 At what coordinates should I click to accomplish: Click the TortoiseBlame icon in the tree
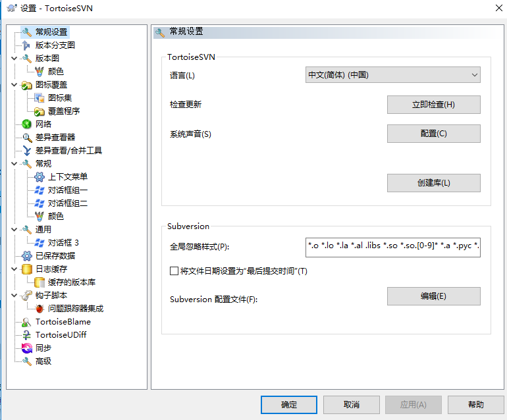26,322
